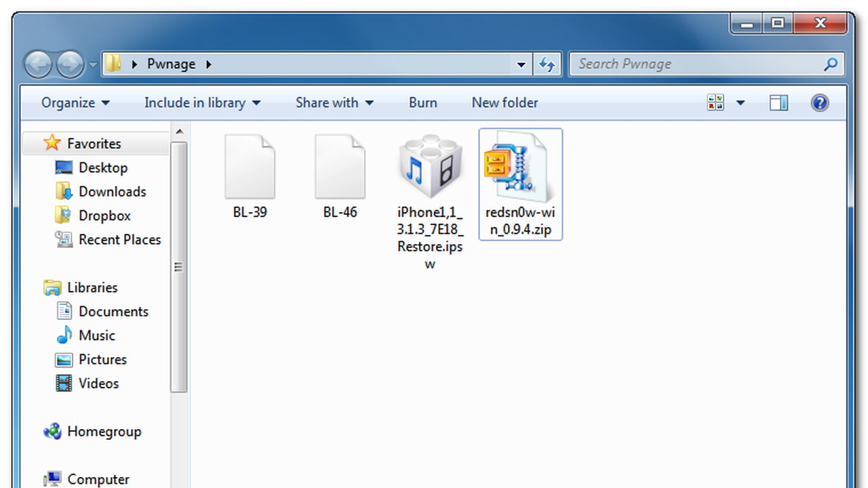Click the Refresh button in address bar

546,64
